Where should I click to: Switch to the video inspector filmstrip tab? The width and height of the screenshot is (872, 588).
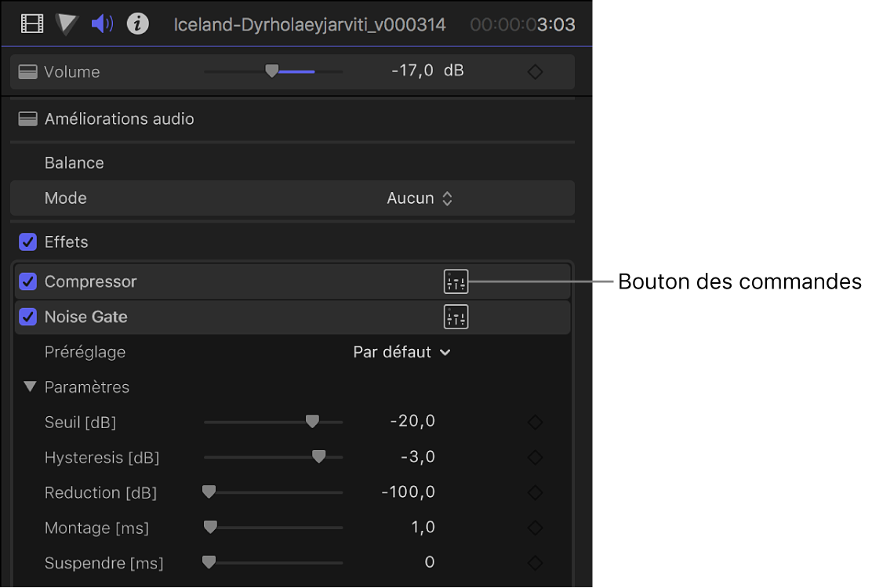point(31,24)
